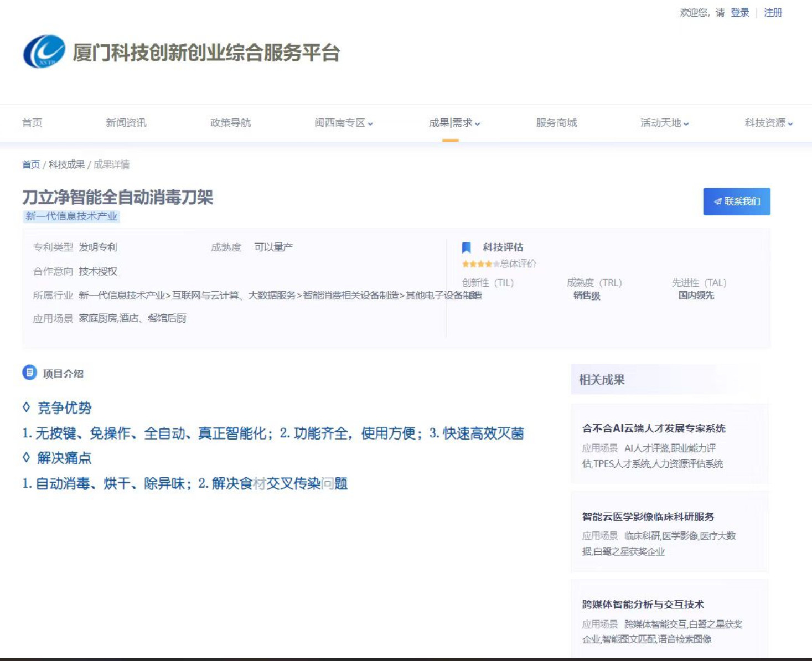Go to the 首页 navigation tab

coord(32,123)
